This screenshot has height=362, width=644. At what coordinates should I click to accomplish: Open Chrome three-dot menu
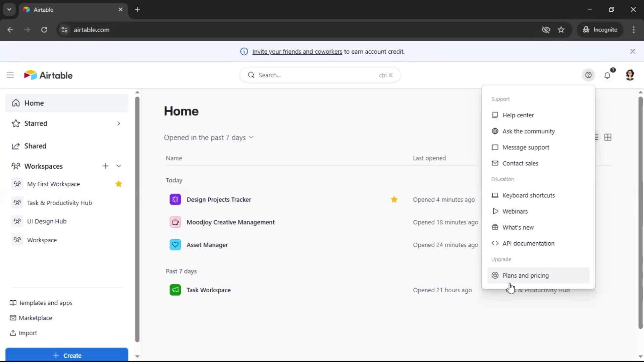point(634,29)
